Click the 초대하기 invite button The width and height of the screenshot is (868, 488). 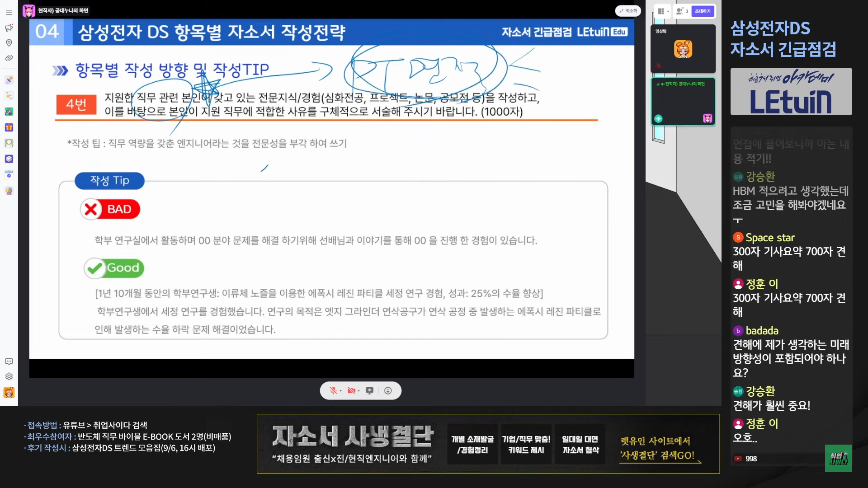pyautogui.click(x=703, y=11)
